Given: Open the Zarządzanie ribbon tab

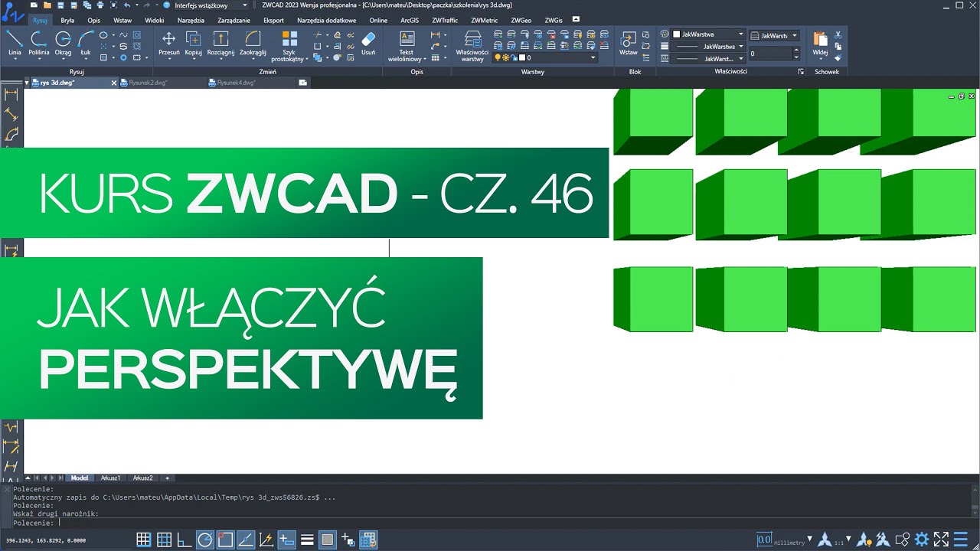Looking at the screenshot, I should click(x=234, y=21).
